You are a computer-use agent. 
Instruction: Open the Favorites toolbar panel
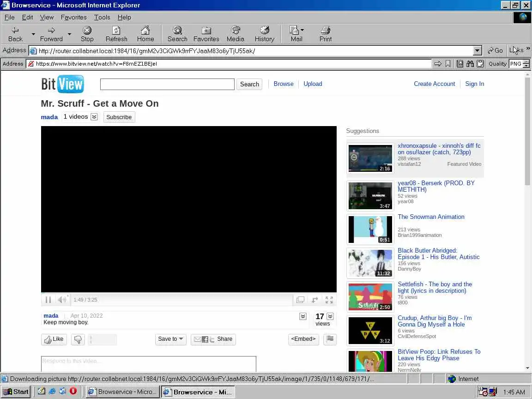click(x=206, y=34)
